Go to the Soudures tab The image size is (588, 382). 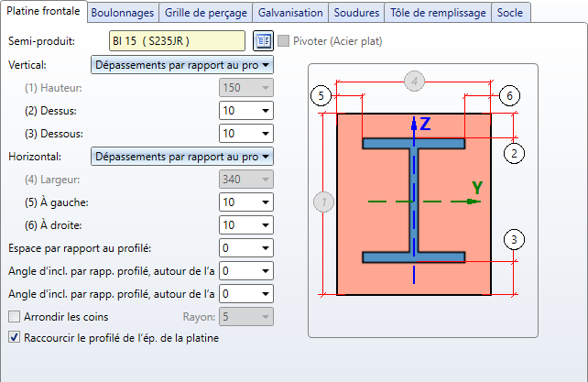(x=357, y=13)
